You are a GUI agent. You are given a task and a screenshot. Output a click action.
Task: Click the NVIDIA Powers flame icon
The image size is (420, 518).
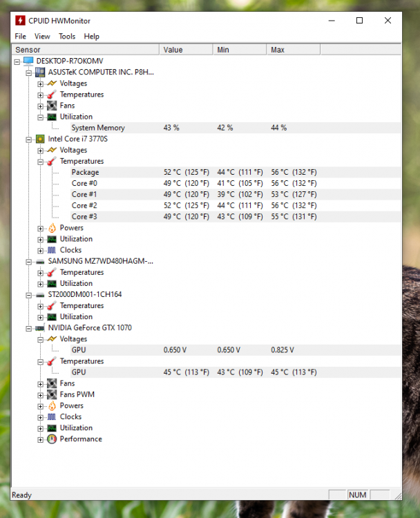tap(52, 405)
